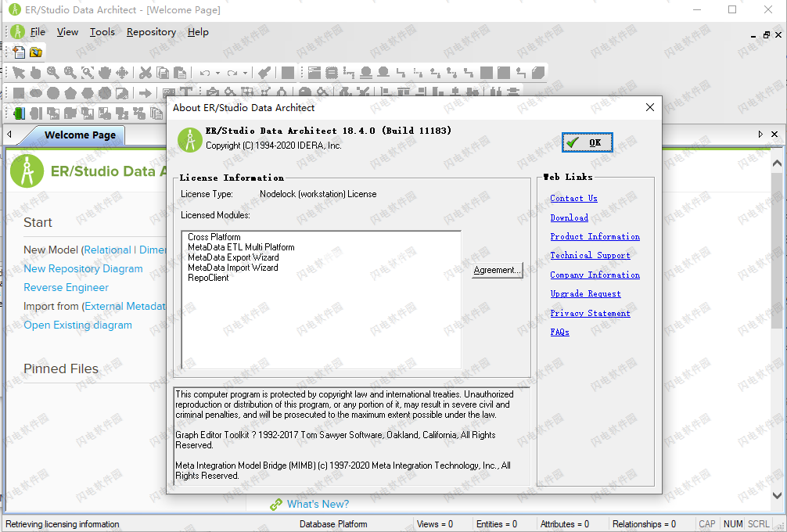The height and width of the screenshot is (532, 787).
Task: Click the Paste clipboard icon
Action: (x=180, y=73)
